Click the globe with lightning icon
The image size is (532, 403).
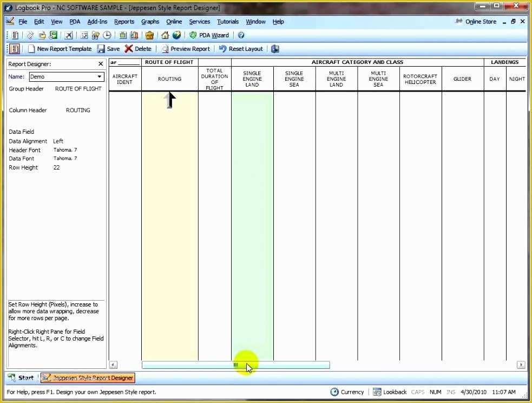(x=177, y=35)
